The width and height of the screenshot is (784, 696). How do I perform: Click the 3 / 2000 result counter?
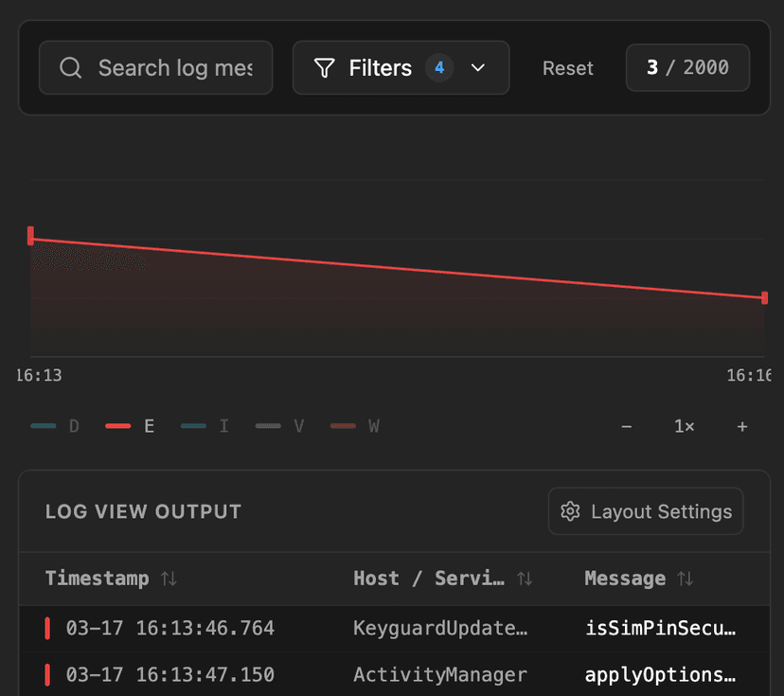point(687,67)
